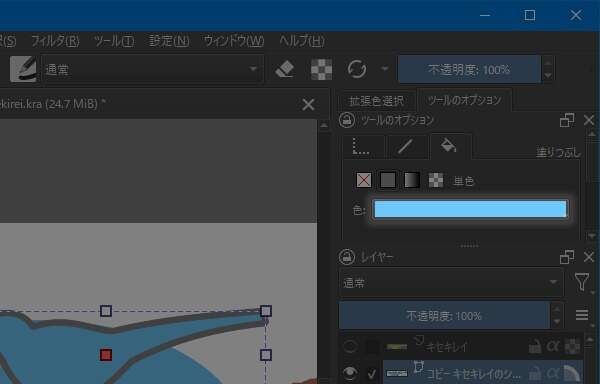
Task: Click the layers list scrollbar up arrow
Action: click(x=590, y=340)
